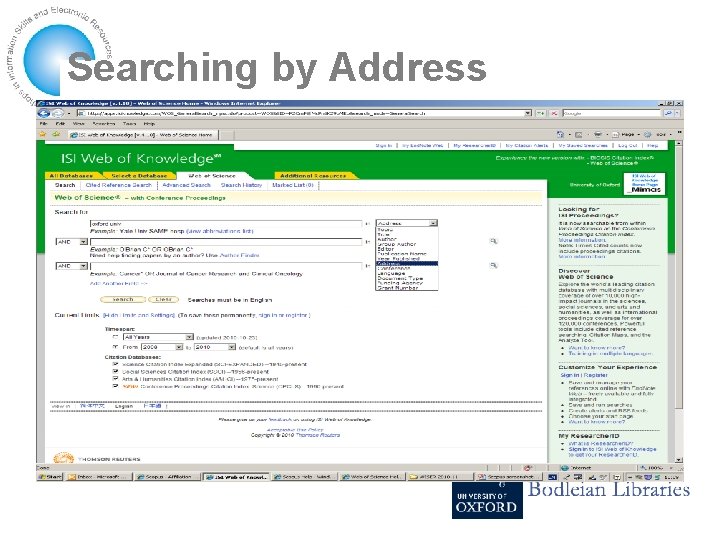Click the browser Back arrow button
720x540 pixels.
pyautogui.click(x=44, y=113)
